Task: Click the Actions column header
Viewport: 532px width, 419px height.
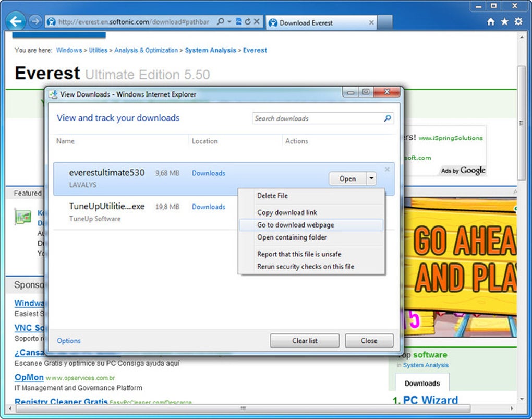Action: coord(297,141)
